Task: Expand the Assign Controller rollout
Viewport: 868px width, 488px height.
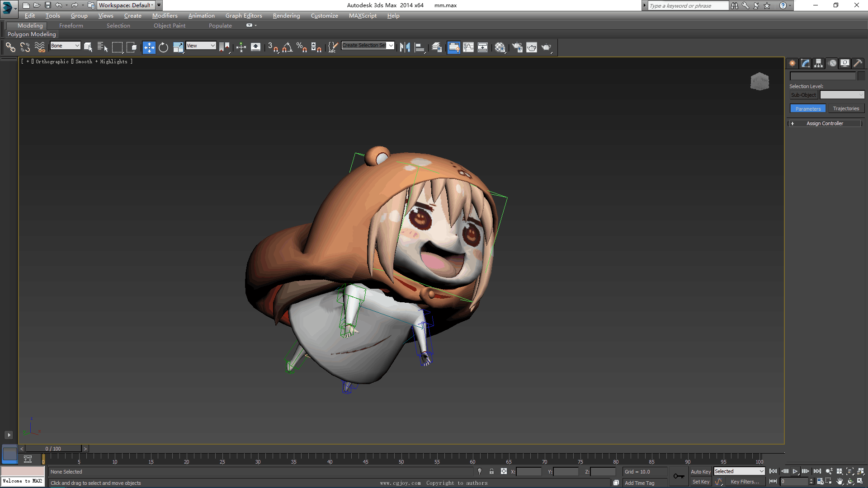Action: [825, 123]
